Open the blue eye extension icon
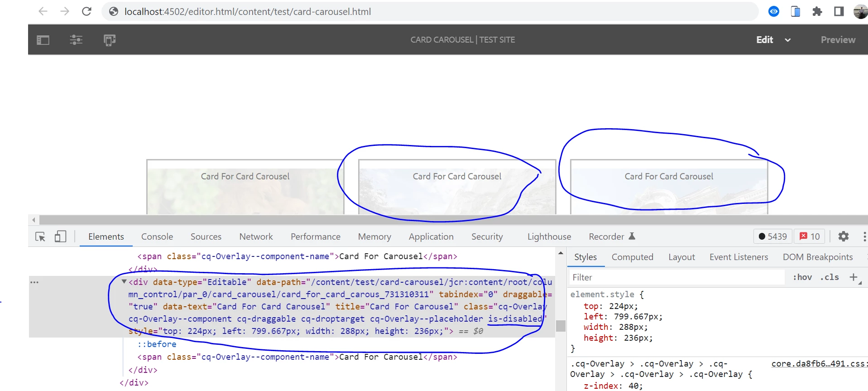 pyautogui.click(x=774, y=11)
